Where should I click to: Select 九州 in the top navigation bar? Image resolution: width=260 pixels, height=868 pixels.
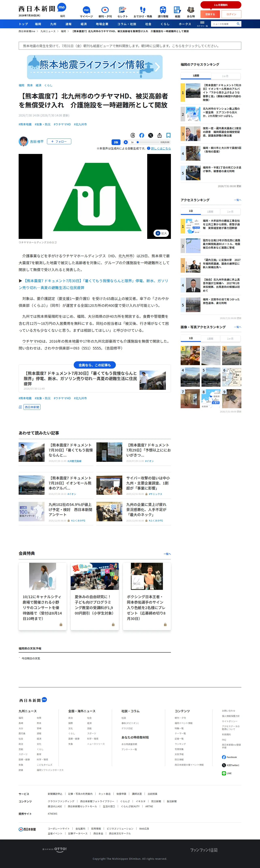(x=53, y=24)
